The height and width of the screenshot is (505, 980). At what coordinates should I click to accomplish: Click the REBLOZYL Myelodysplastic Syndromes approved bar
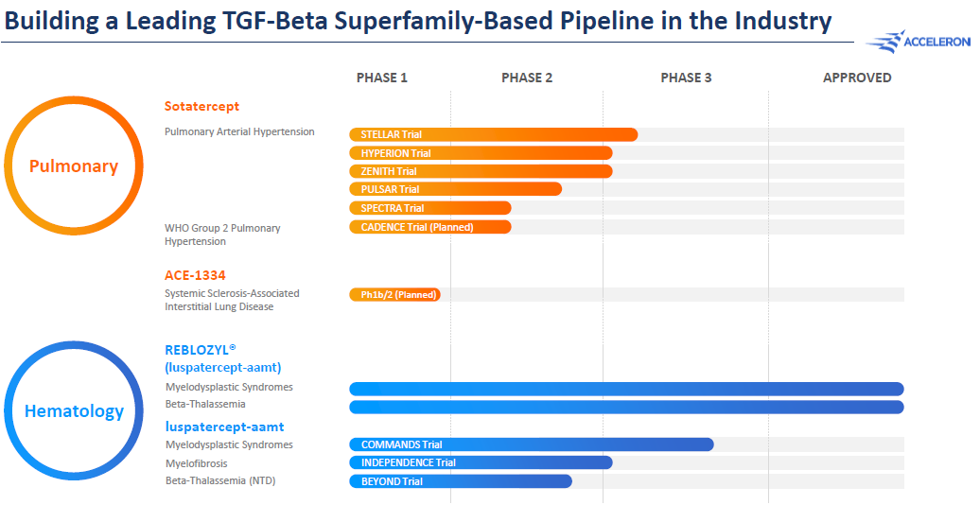pyautogui.click(x=626, y=389)
